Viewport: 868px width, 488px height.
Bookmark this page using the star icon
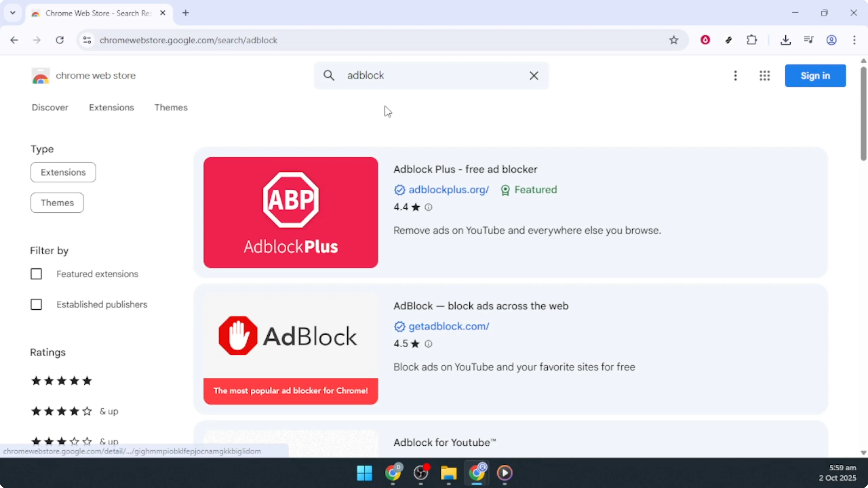click(674, 40)
